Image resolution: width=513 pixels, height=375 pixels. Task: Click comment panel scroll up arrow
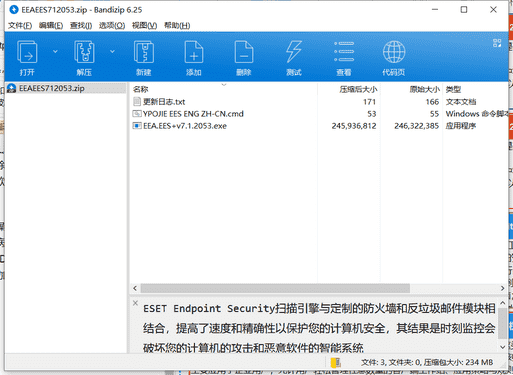pyautogui.click(x=503, y=303)
